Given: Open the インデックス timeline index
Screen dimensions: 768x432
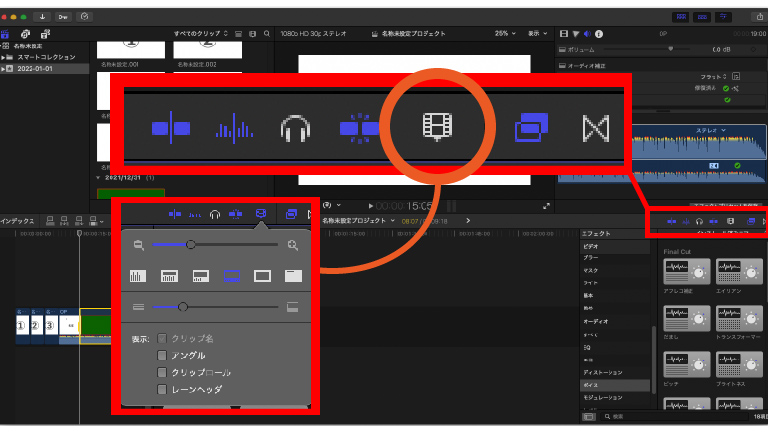Looking at the screenshot, I should (17, 221).
